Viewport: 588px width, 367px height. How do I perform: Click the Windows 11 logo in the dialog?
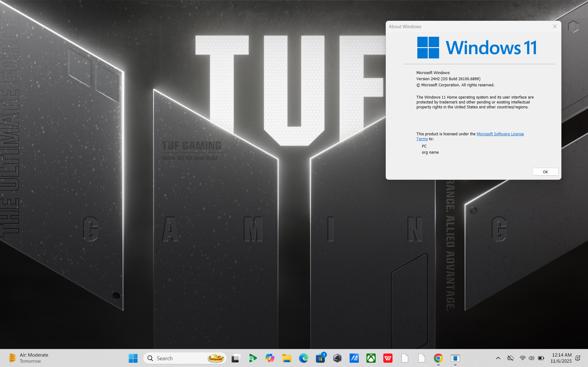[477, 47]
